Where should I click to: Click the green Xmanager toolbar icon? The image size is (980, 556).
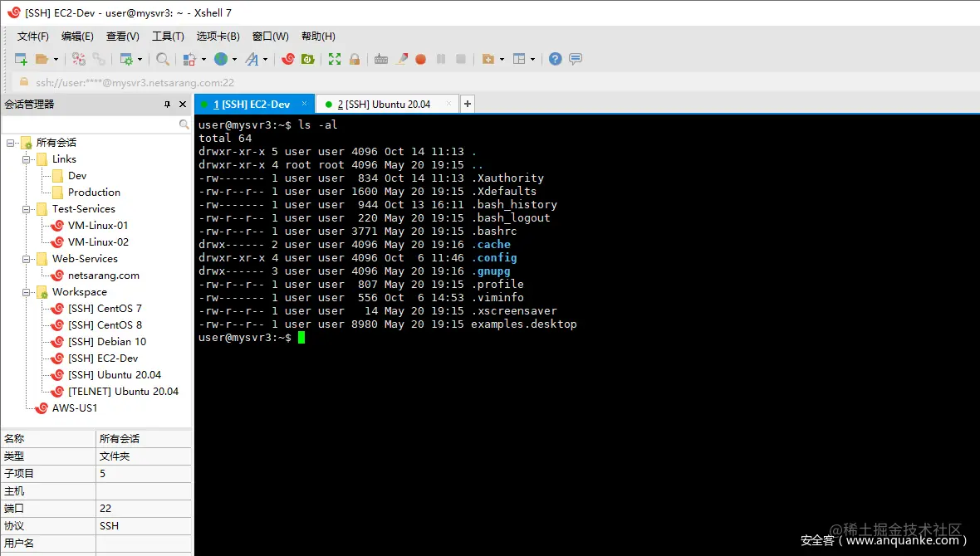coord(308,60)
